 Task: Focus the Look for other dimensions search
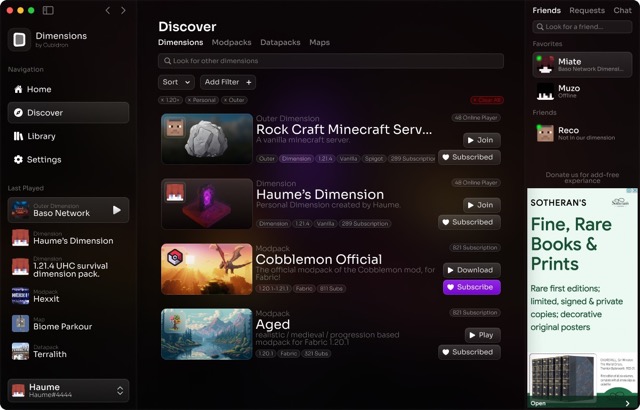(x=331, y=61)
